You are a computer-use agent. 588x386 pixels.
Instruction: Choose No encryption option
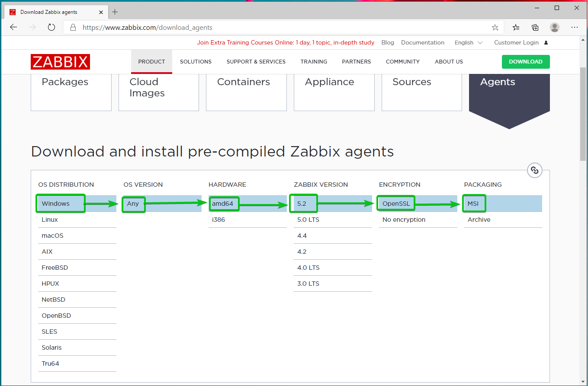(x=418, y=220)
